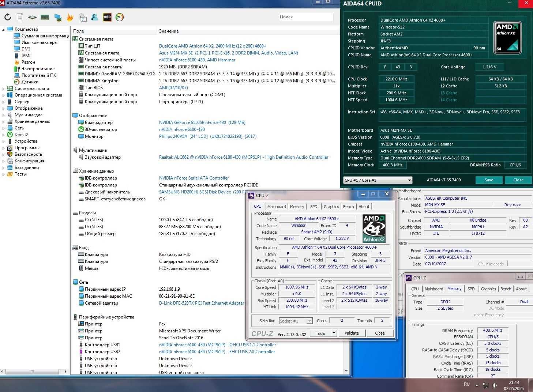Open the DMI tree item
533x392 pixels.
(26, 49)
